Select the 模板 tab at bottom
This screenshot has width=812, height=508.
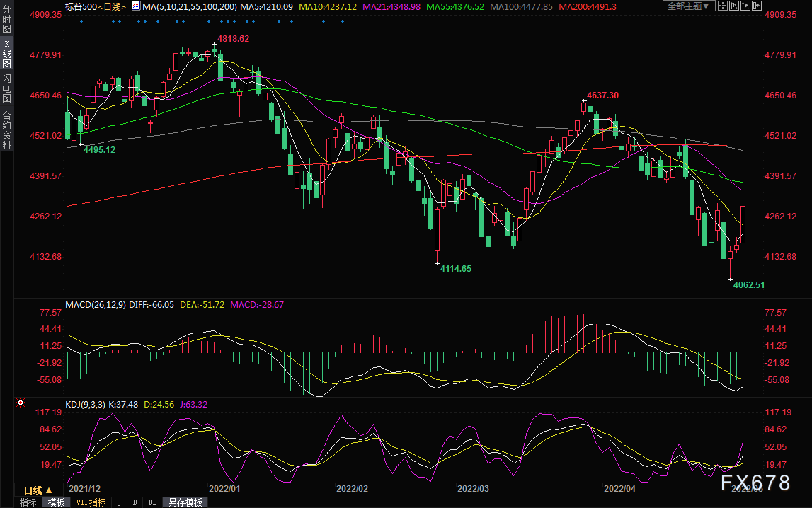56,502
